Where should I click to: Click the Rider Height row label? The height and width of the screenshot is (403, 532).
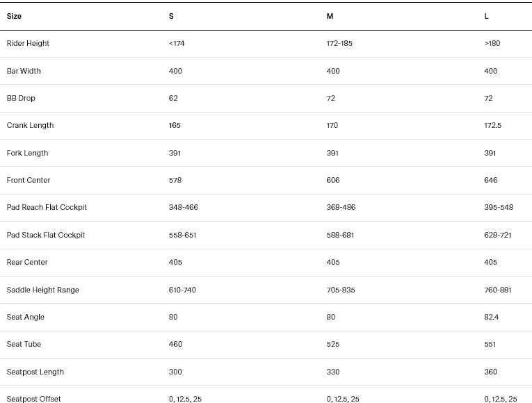pyautogui.click(x=28, y=43)
